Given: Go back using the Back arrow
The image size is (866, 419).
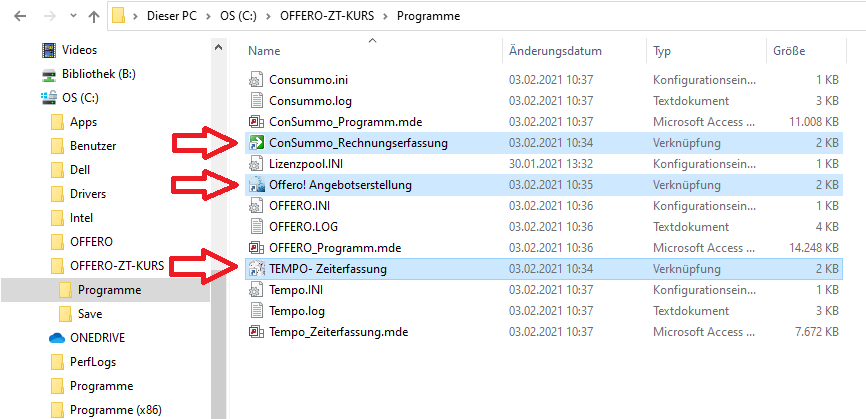Looking at the screenshot, I should [17, 16].
